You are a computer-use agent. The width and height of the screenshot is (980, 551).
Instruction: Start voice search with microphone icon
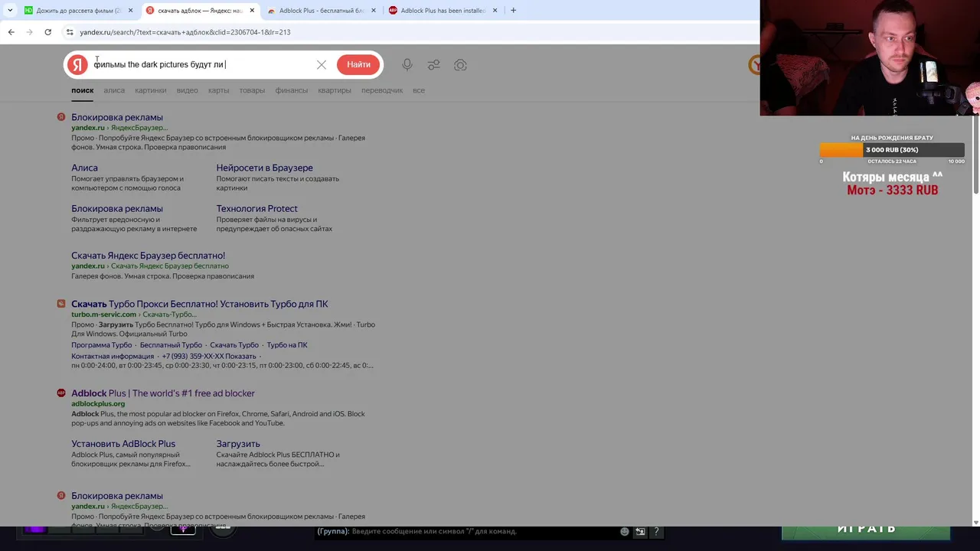tap(407, 65)
